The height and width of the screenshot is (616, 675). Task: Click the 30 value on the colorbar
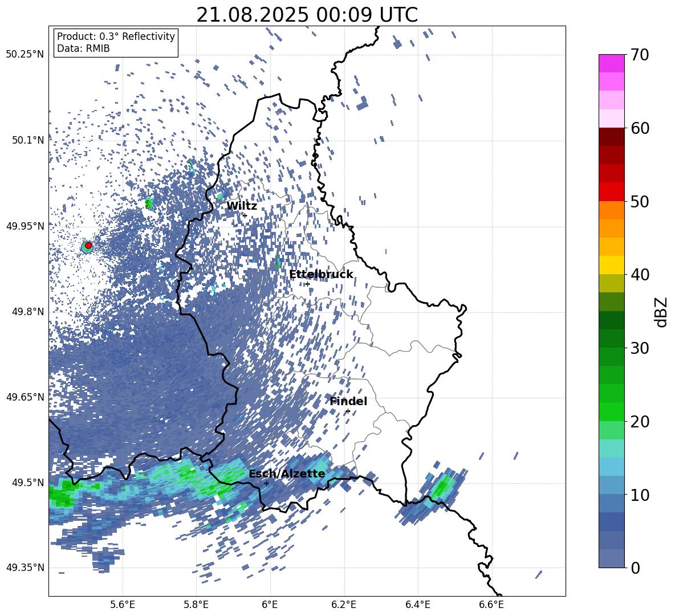click(x=640, y=348)
